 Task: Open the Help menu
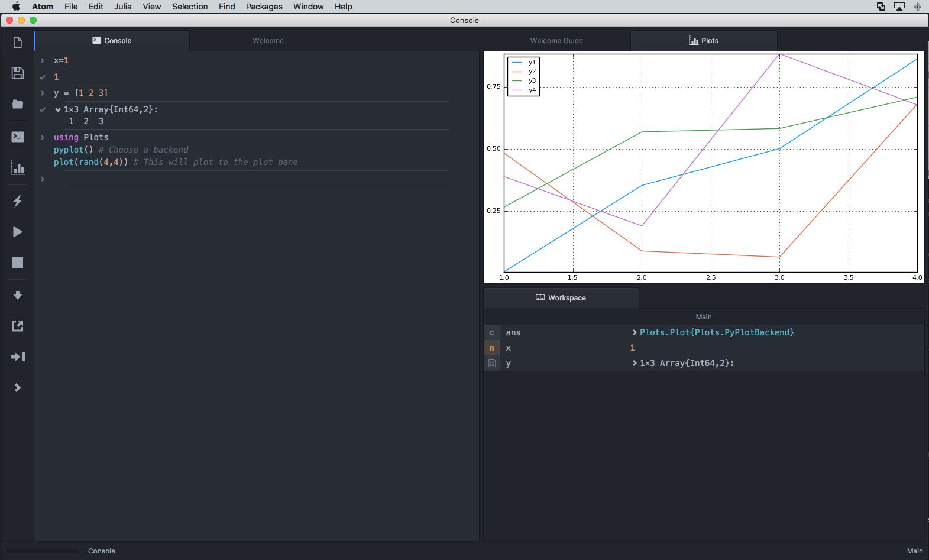pyautogui.click(x=344, y=7)
